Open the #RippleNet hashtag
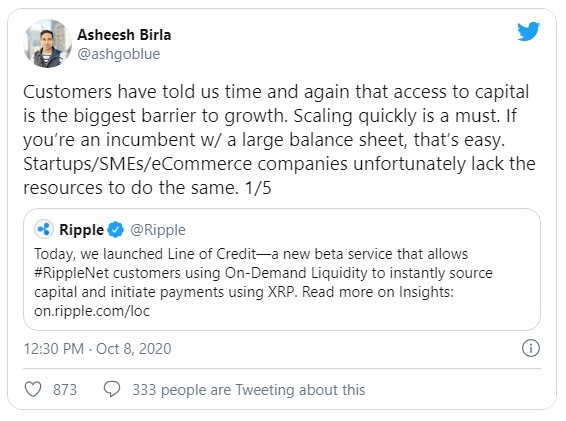Image resolution: width=566 pixels, height=421 pixels. click(x=71, y=273)
